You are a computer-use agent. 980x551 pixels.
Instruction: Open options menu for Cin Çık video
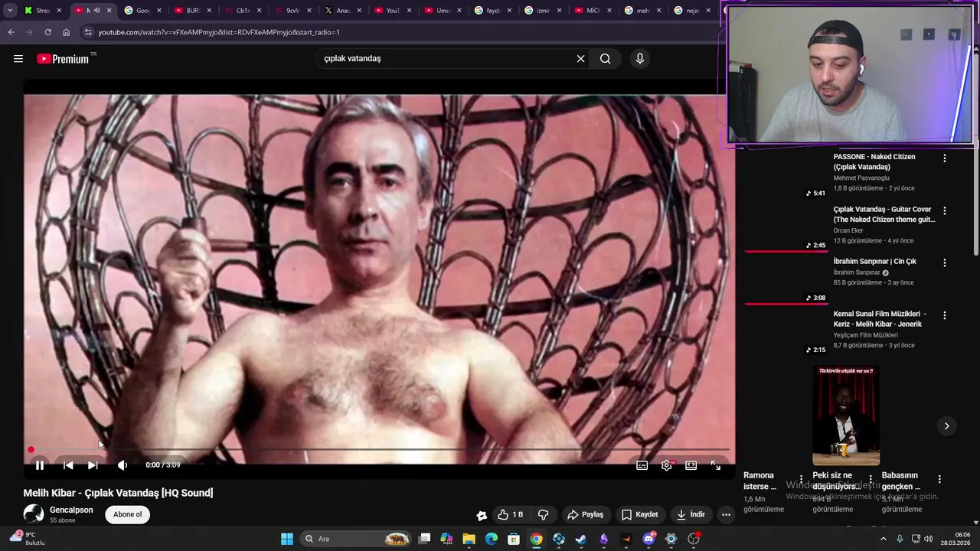(944, 262)
